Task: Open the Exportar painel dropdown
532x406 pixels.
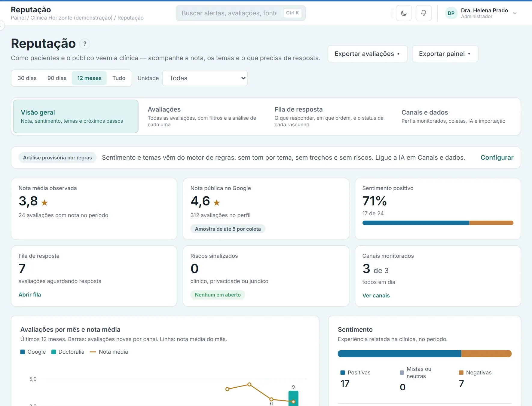Action: (x=445, y=54)
